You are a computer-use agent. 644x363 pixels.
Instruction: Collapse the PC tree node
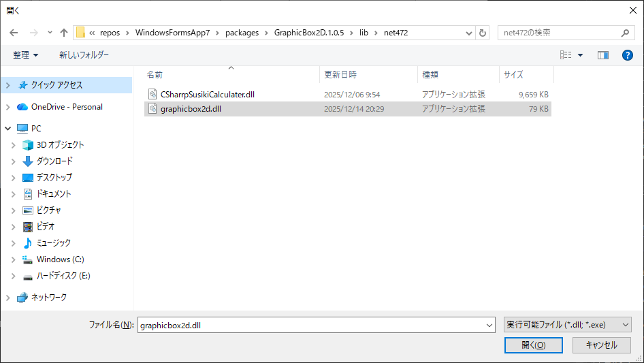click(x=7, y=129)
